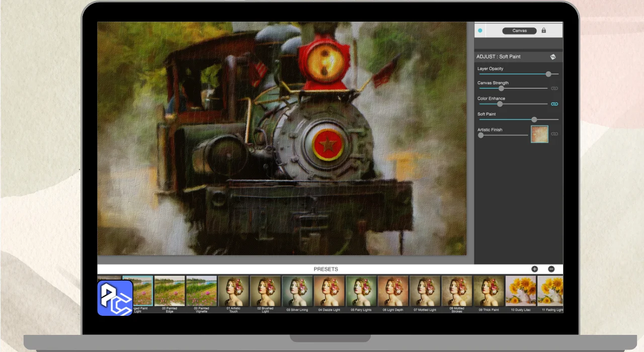Screen dimensions: 644x352
Task: Adjust the Layer Opacity slider
Action: click(519, 74)
